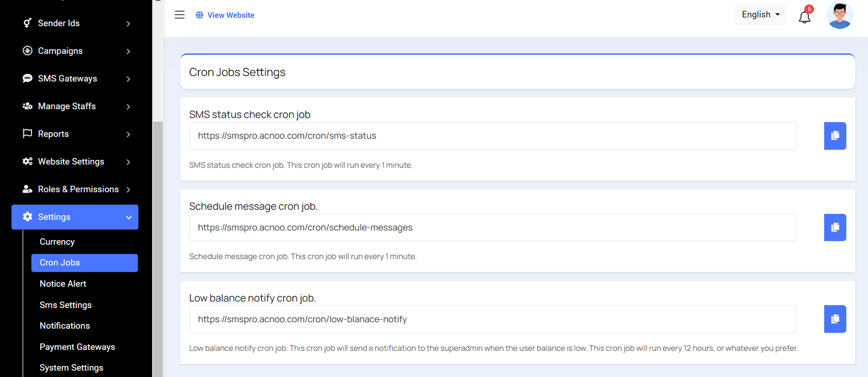The image size is (868, 377).
Task: Click the Website Settings gears icon
Action: click(27, 161)
